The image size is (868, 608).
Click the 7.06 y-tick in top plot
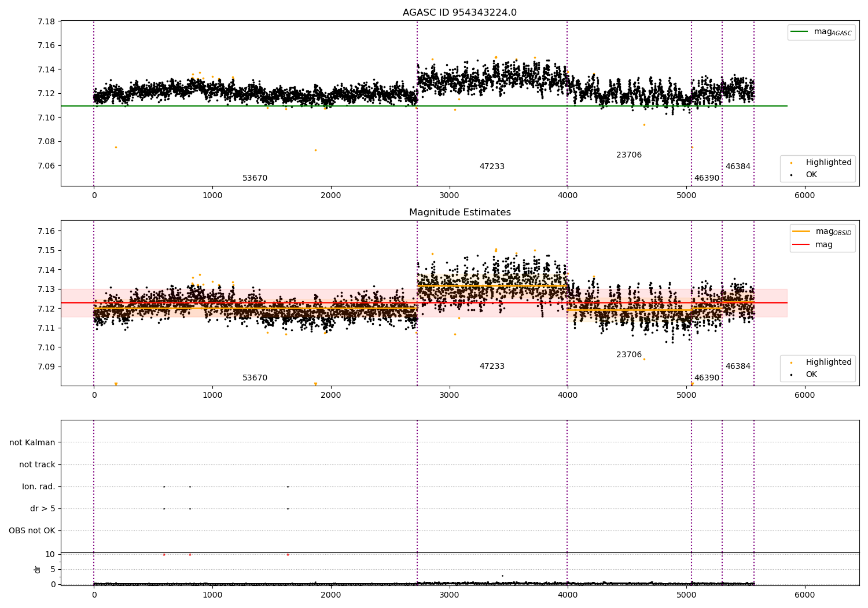tap(46, 166)
